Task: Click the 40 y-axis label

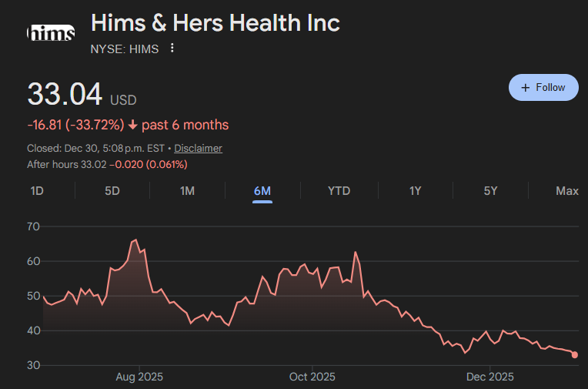Action: click(x=33, y=330)
